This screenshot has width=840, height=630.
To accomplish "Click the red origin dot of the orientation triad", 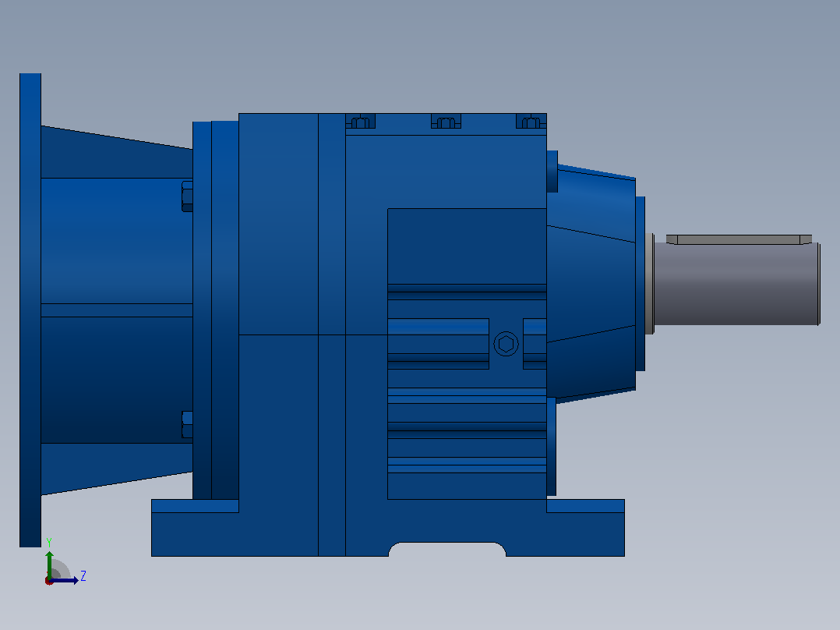I will pyautogui.click(x=49, y=581).
